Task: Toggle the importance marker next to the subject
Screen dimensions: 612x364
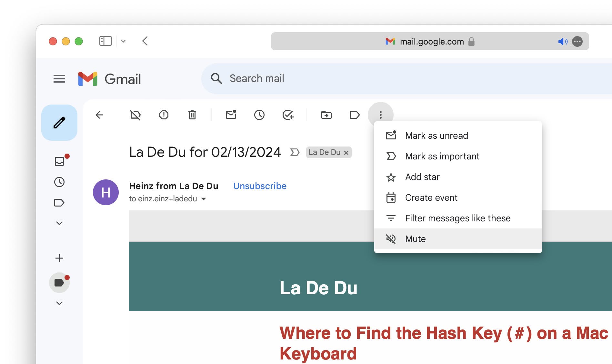Action: [x=295, y=152]
